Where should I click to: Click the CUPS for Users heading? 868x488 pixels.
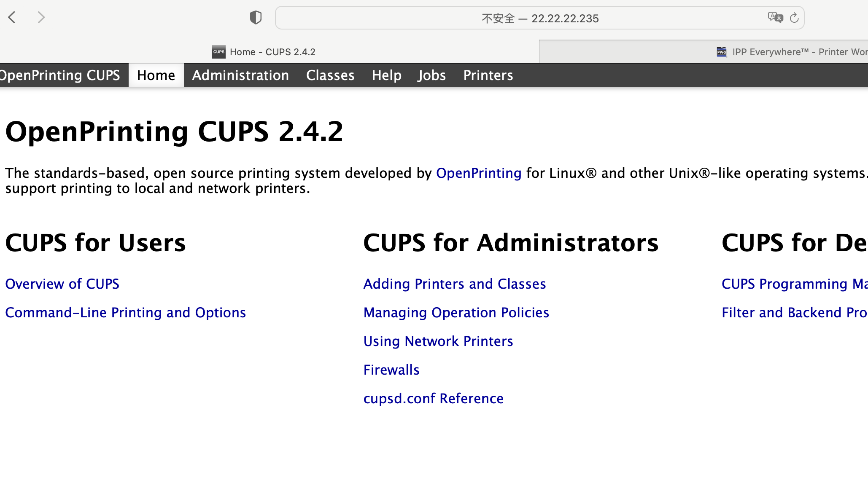click(95, 243)
